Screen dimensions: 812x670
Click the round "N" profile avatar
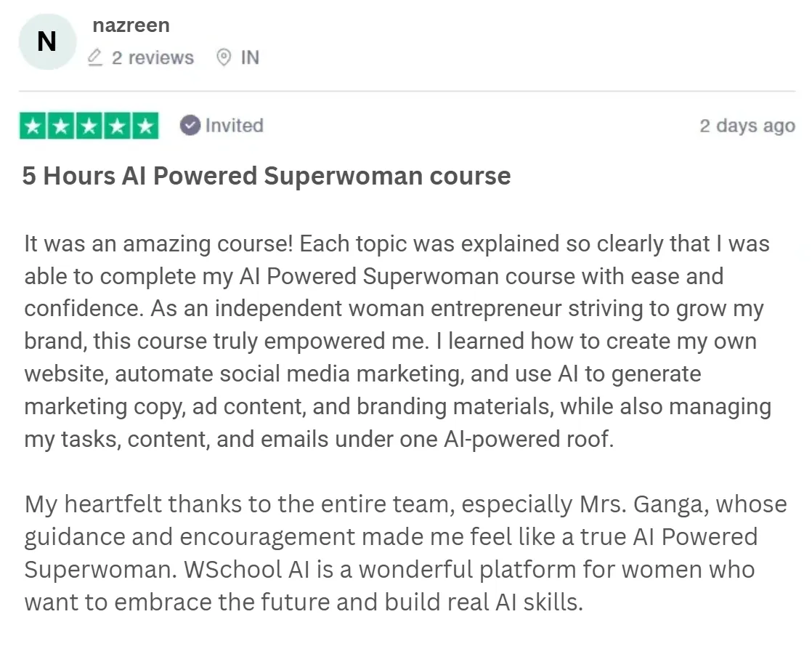click(x=46, y=42)
